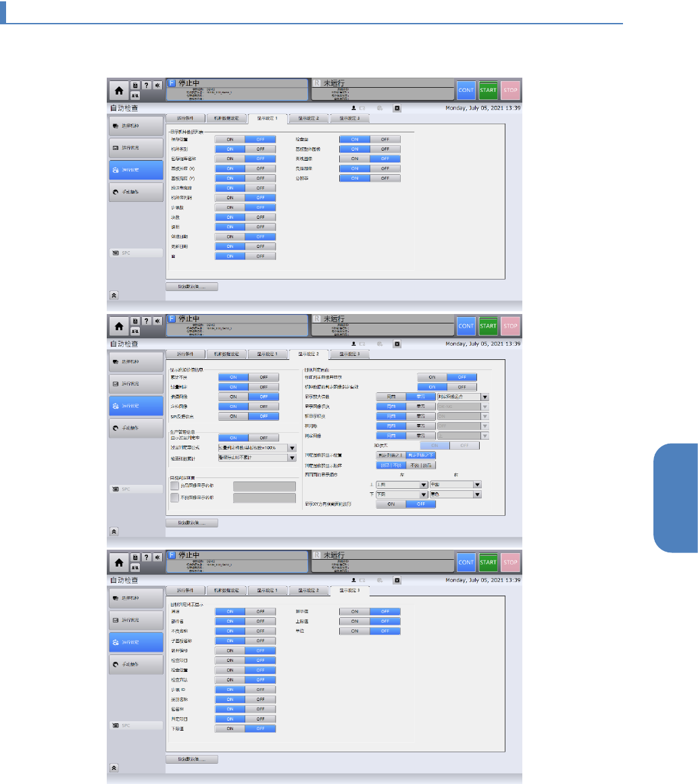Click the home icon in the 显示设定 1 screen

click(x=119, y=90)
